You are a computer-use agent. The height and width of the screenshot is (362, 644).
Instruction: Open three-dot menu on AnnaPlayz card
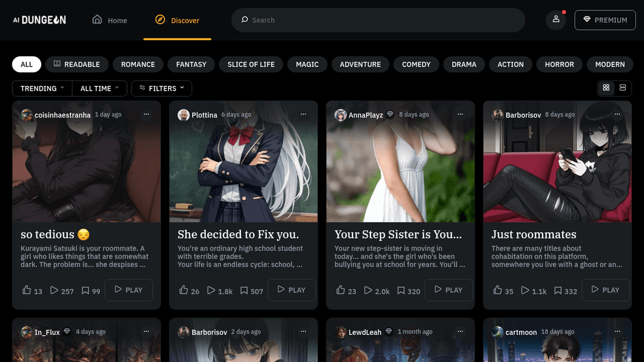tap(460, 114)
